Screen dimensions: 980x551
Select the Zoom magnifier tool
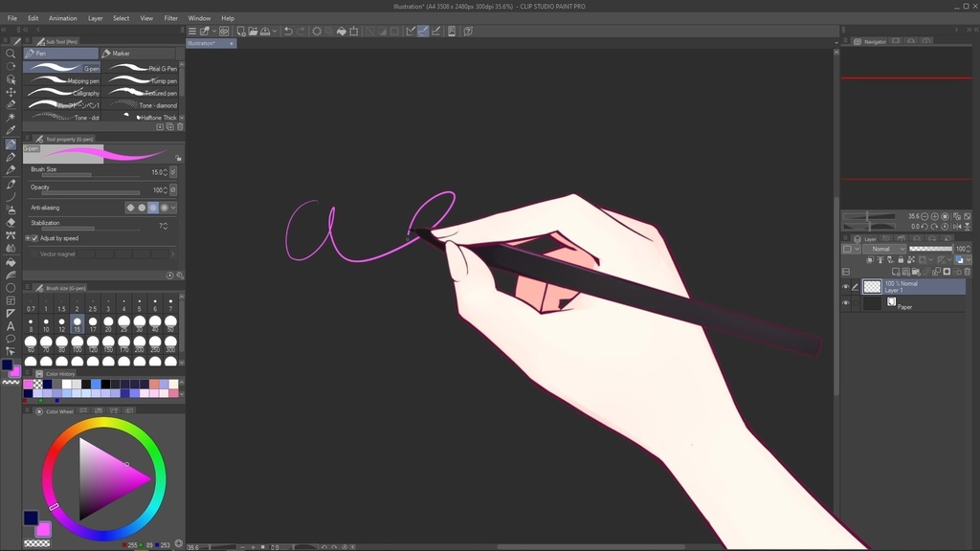point(11,55)
